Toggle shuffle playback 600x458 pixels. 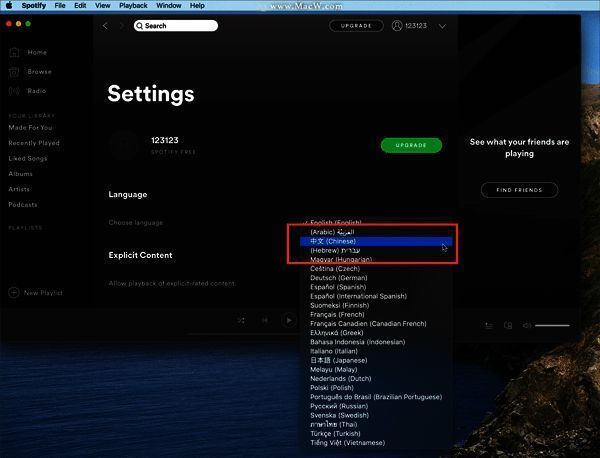point(241,320)
